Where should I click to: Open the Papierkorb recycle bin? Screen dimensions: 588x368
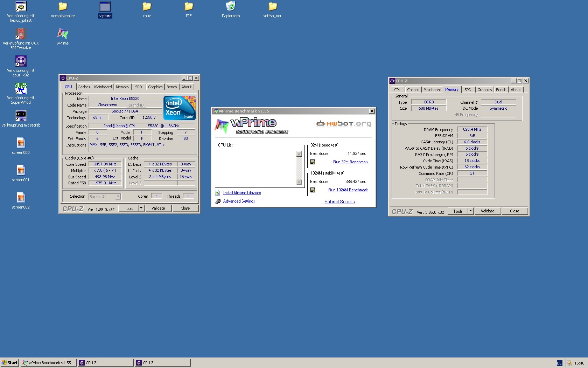[x=231, y=7]
